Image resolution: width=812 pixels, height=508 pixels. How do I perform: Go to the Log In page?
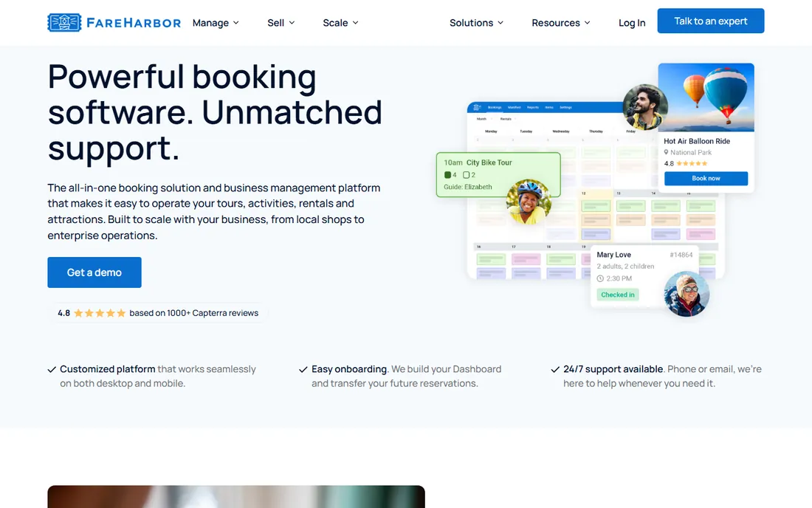point(632,23)
